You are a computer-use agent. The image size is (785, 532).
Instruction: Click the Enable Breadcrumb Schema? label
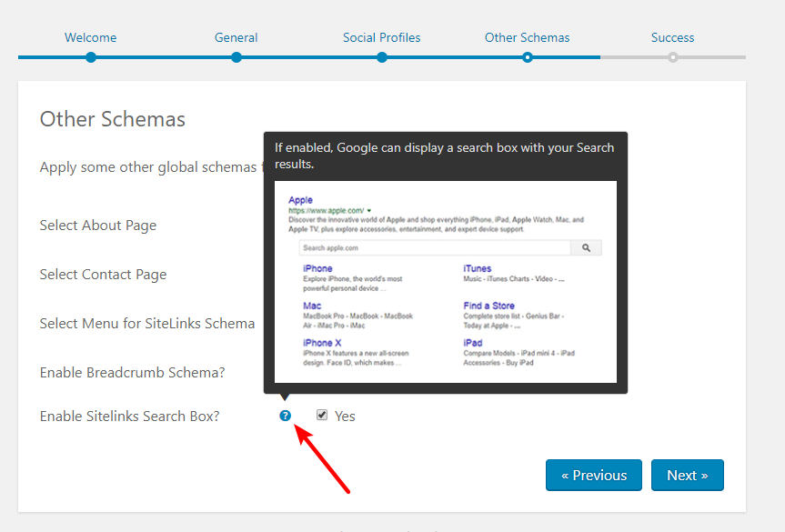click(x=132, y=372)
